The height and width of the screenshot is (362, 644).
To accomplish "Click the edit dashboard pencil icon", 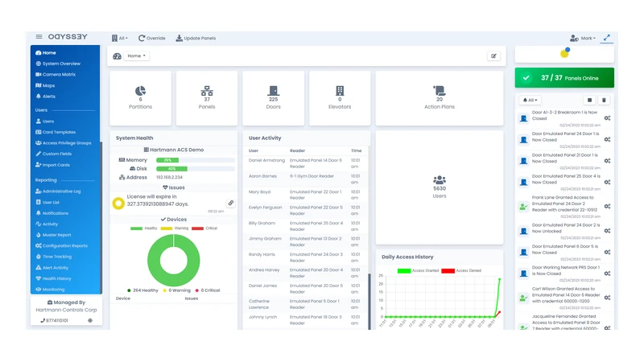I will coord(493,56).
